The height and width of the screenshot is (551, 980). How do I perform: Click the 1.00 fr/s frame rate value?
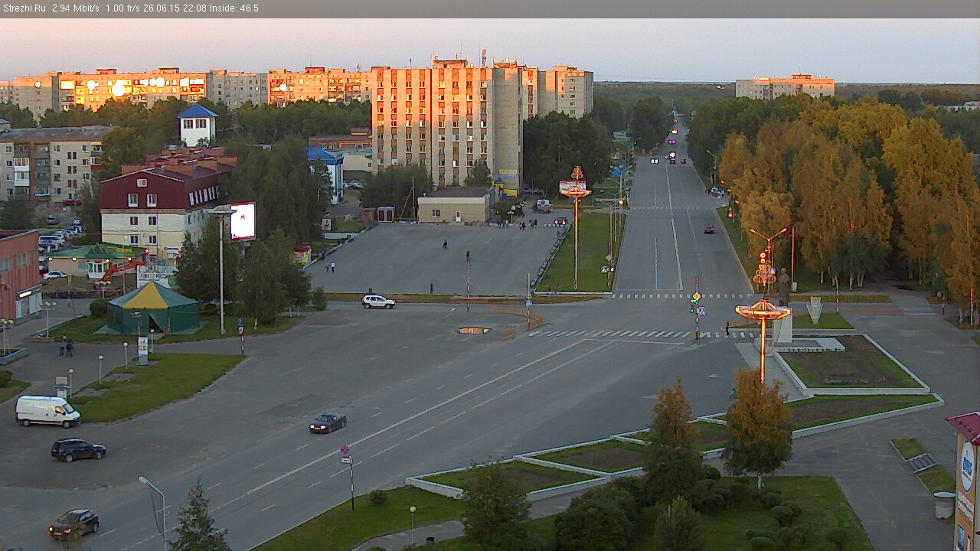pyautogui.click(x=123, y=8)
